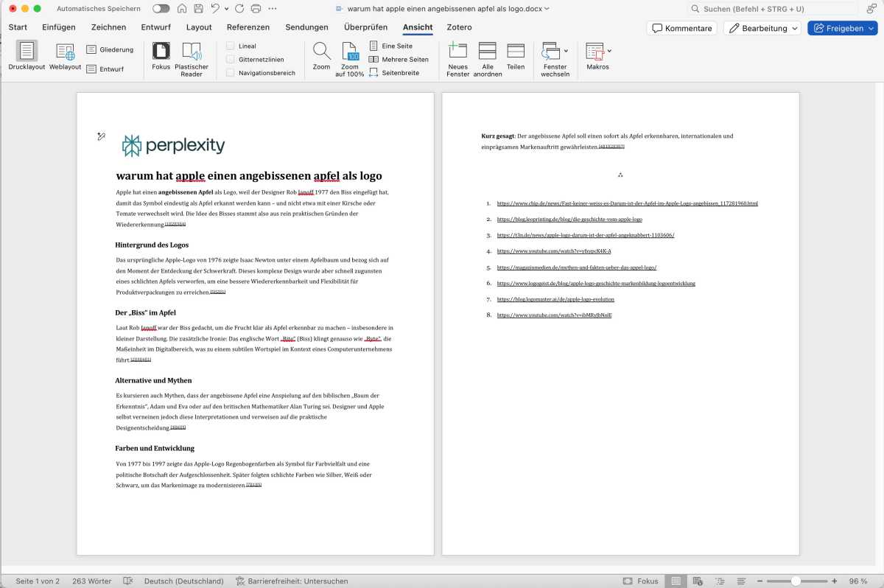The width and height of the screenshot is (884, 588).
Task: Open the Sendungen tab
Action: pyautogui.click(x=306, y=27)
